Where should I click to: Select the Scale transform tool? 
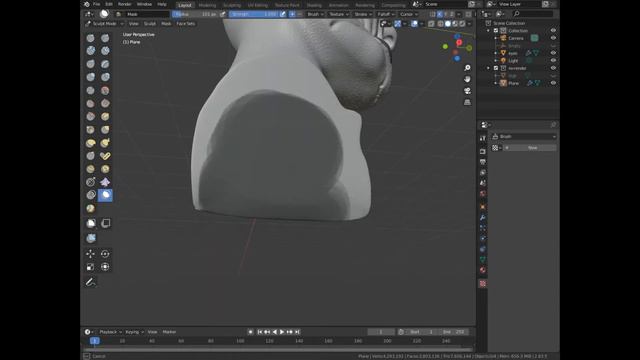[91, 267]
